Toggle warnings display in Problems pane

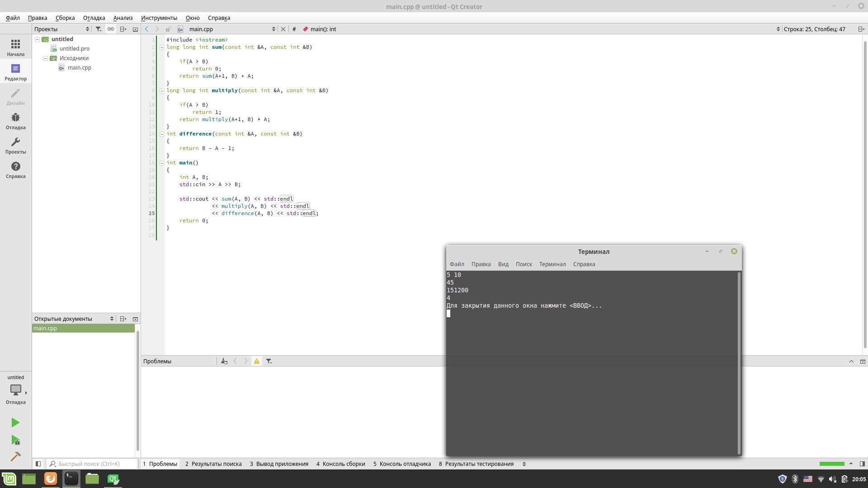coord(257,361)
